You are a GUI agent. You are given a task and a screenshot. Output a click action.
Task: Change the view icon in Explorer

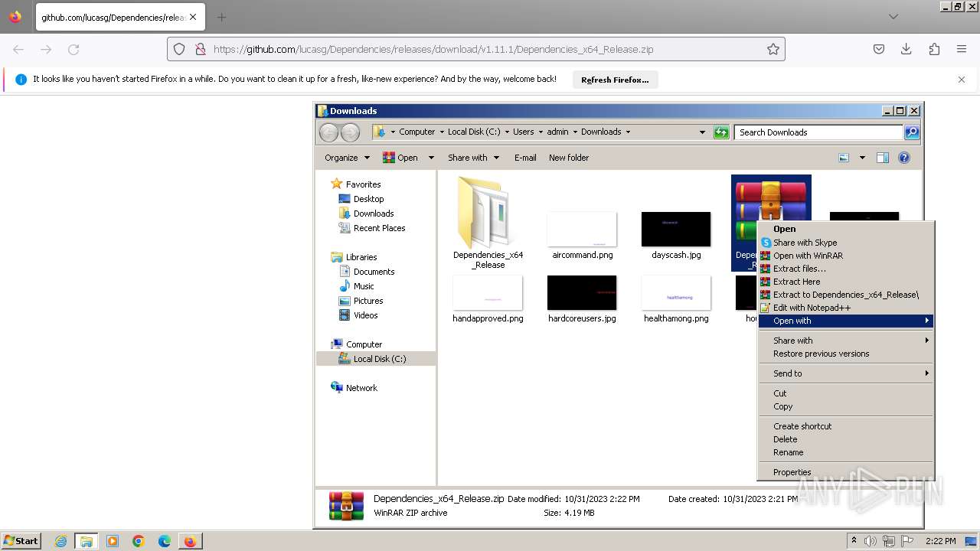click(844, 158)
